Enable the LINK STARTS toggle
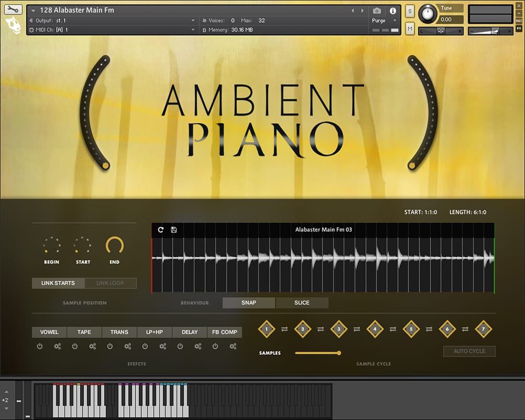Image resolution: width=525 pixels, height=420 pixels. coord(58,283)
